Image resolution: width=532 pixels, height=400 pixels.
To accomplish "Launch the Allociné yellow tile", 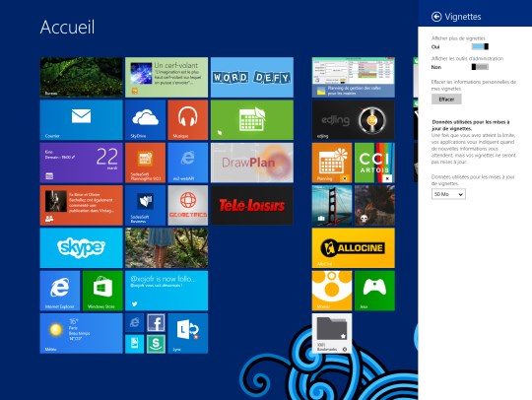I will [x=354, y=248].
